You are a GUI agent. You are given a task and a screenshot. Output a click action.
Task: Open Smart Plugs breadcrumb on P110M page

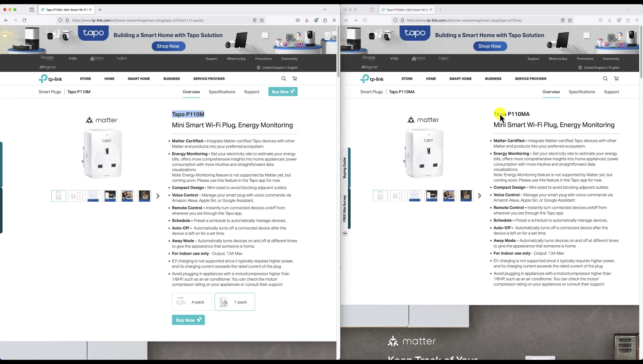(50, 92)
